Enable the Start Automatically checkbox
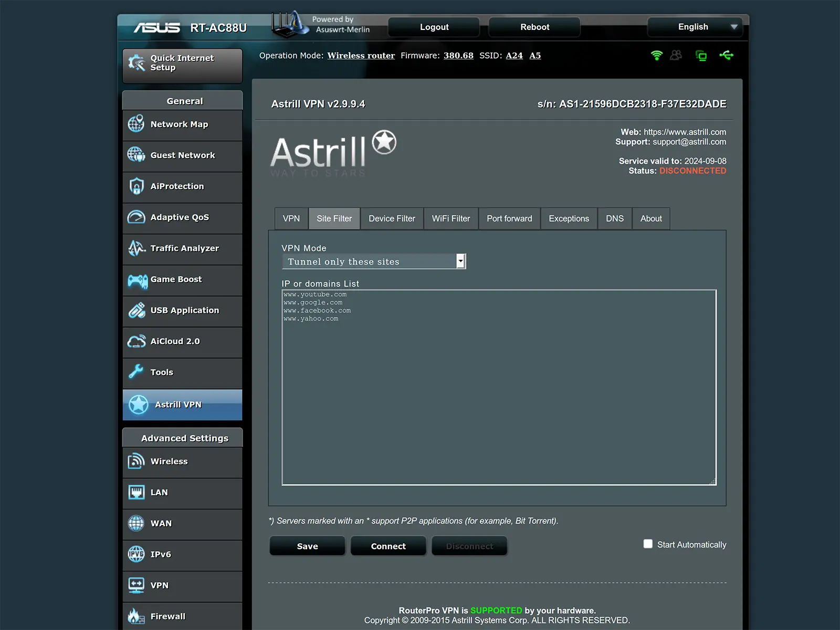Screen dimensions: 840x630 click(x=648, y=544)
